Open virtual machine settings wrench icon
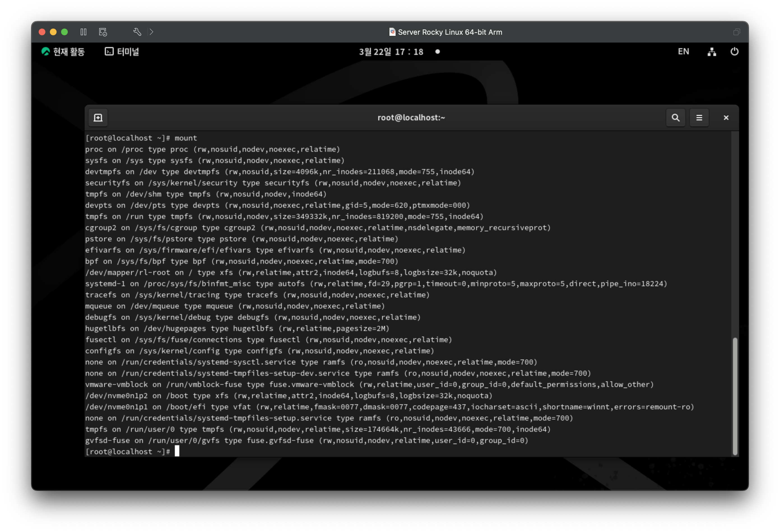This screenshot has width=780, height=532. (x=137, y=32)
